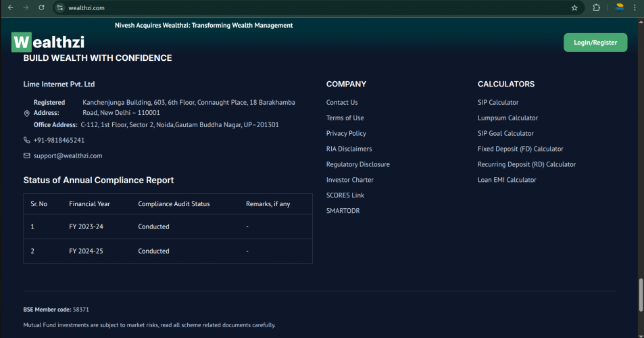Click Status of Annual Compliance Report heading
Viewport: 644px width, 338px height.
[99, 180]
